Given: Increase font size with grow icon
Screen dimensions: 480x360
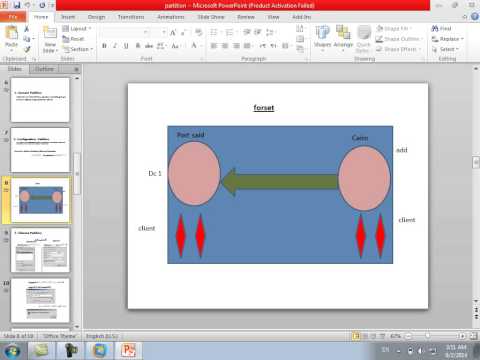Looking at the screenshot, I should point(173,32).
